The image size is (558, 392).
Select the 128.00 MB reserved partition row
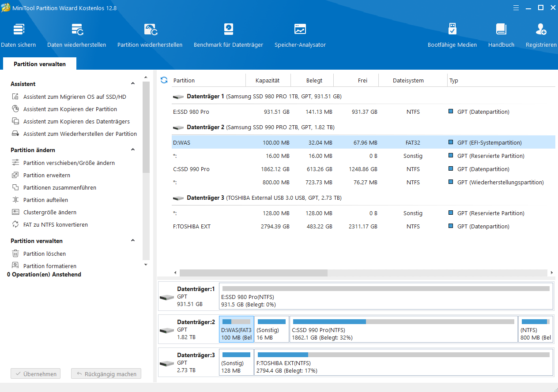coord(363,213)
